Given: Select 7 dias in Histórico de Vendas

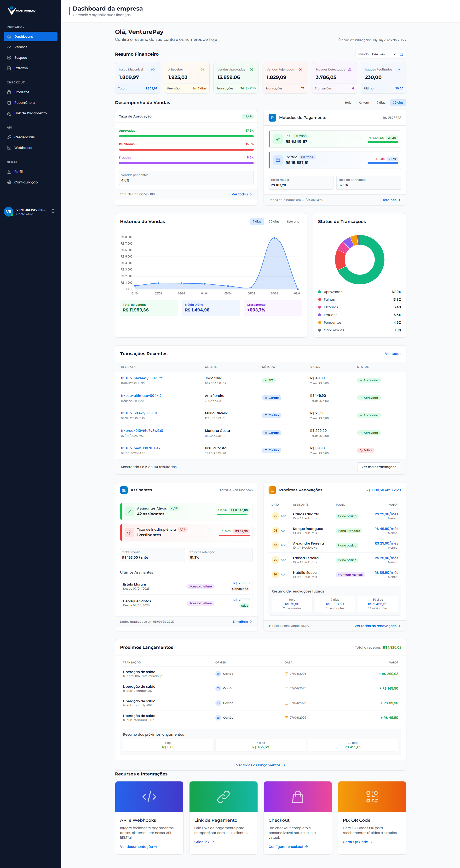Looking at the screenshot, I should click(257, 222).
